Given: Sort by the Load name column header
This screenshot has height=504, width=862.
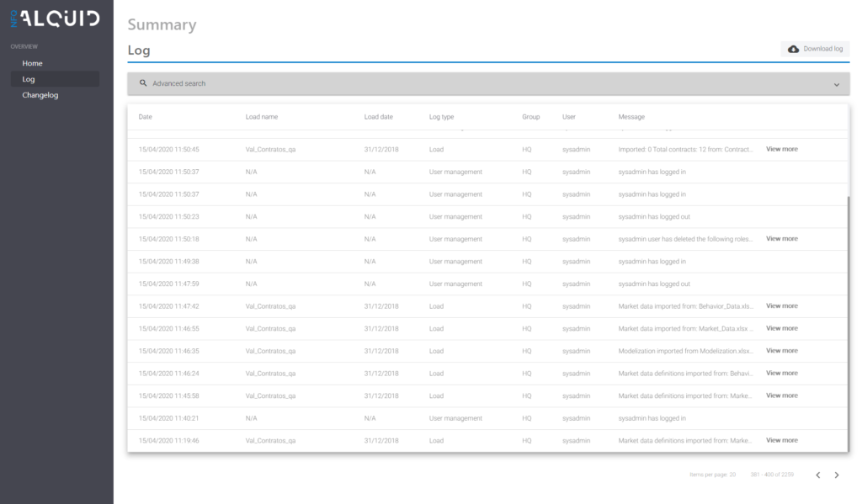Looking at the screenshot, I should click(x=262, y=117).
